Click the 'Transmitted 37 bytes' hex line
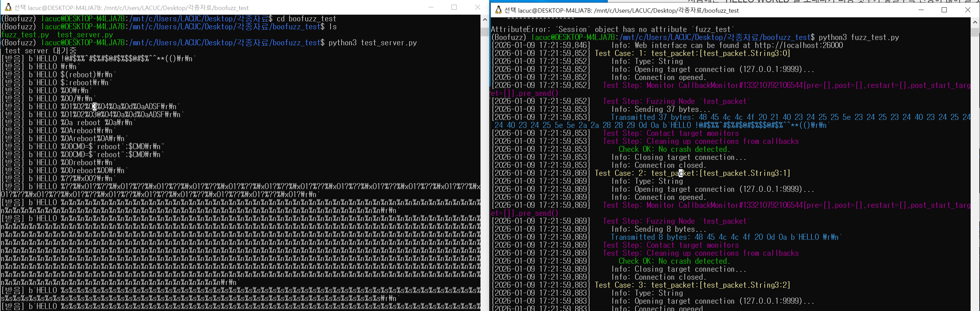Screen dimensions: 980x311 click(x=731, y=121)
